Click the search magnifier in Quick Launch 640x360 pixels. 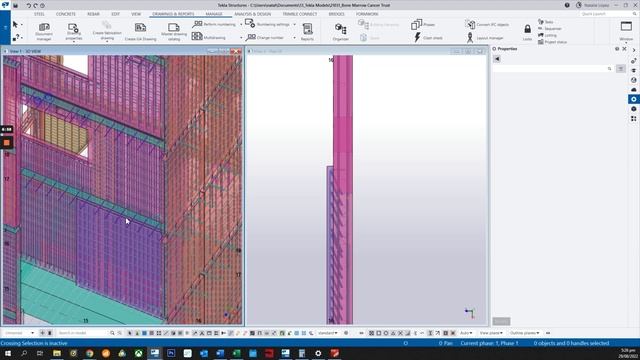click(634, 14)
